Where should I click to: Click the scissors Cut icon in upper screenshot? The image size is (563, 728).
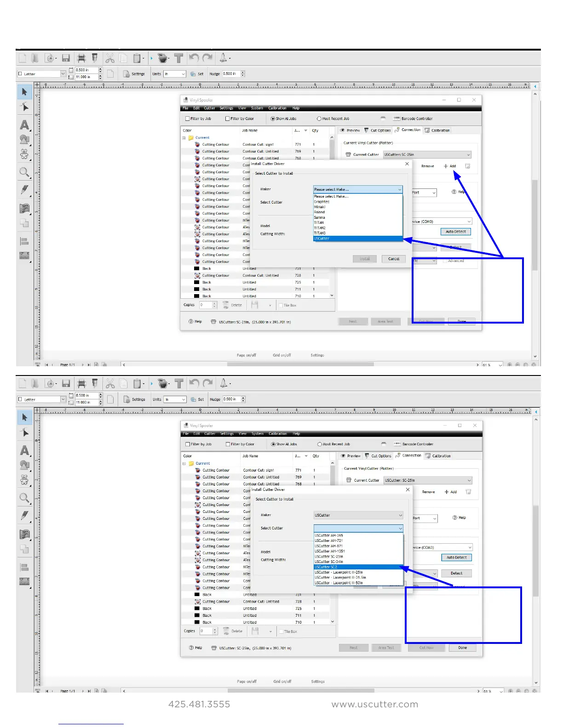tap(109, 58)
